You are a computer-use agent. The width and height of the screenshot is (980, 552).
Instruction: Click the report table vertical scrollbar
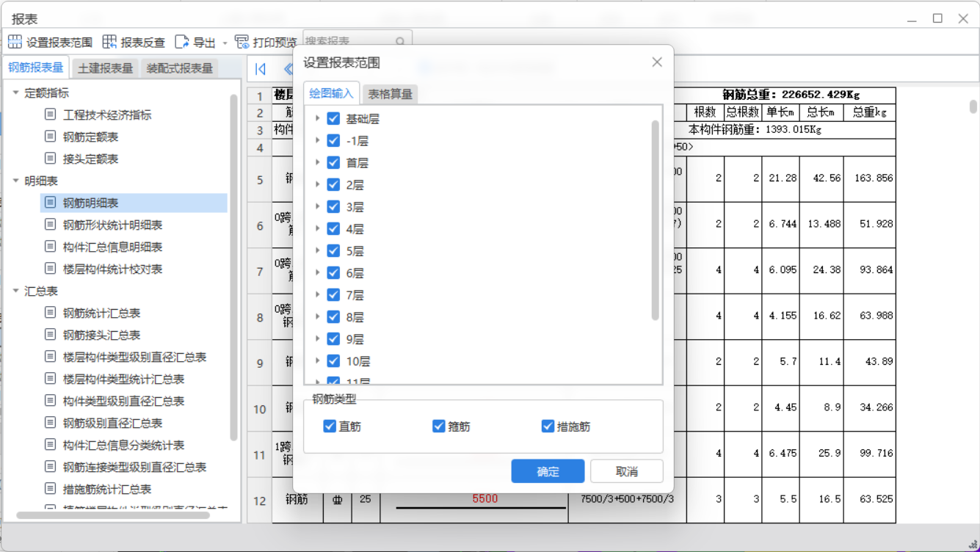point(973,107)
